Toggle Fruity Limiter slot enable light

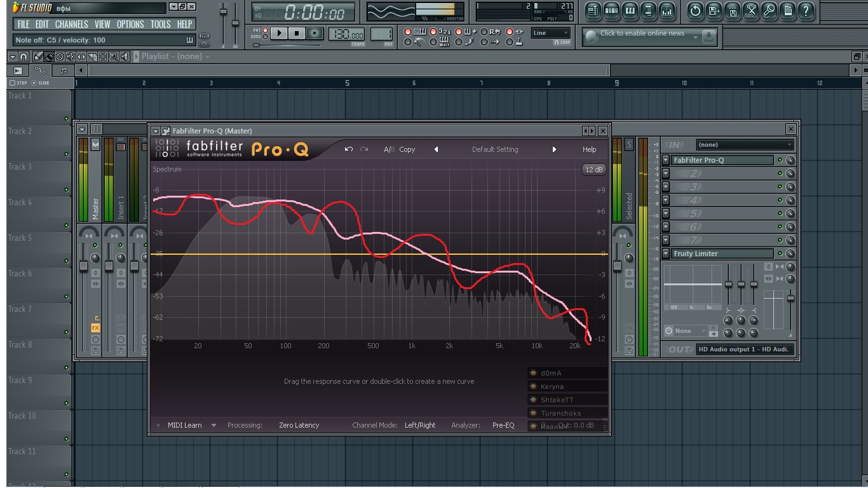point(780,254)
